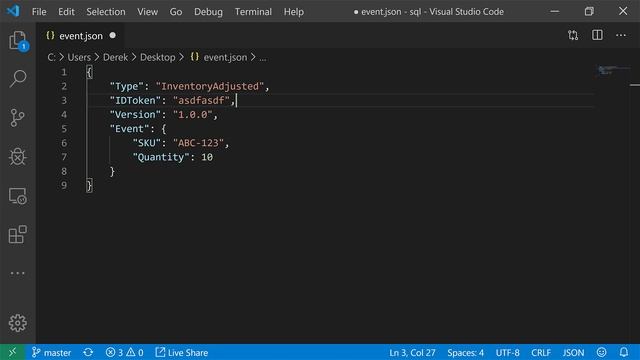
Task: Click the Users breadcrumb
Action: click(x=79, y=57)
